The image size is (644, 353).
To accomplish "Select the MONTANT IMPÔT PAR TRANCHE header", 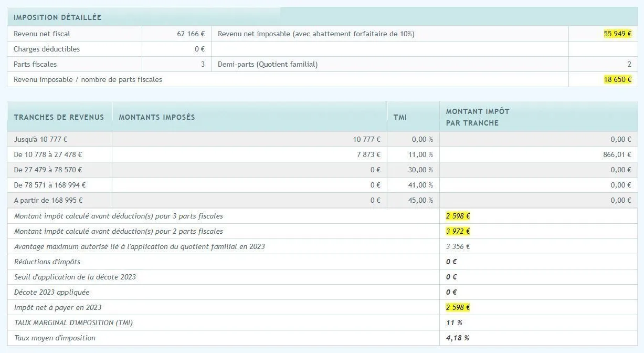I will click(477, 117).
